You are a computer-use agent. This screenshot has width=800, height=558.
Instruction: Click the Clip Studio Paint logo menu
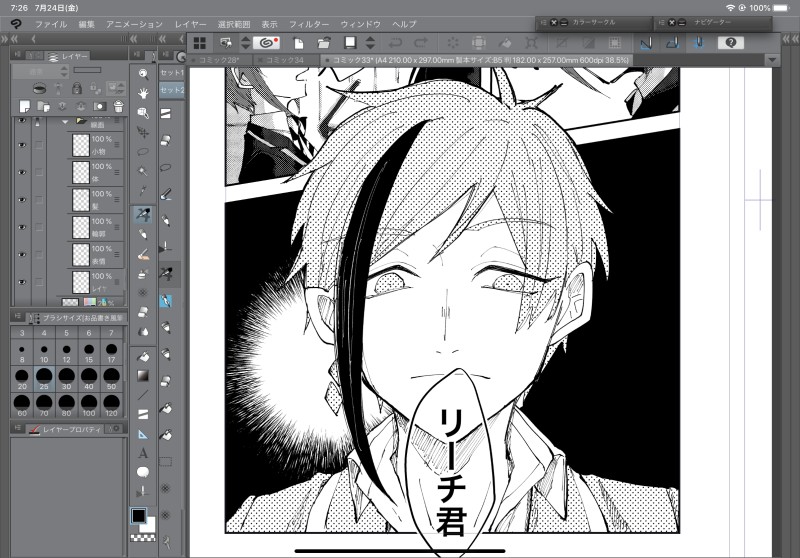[16, 24]
